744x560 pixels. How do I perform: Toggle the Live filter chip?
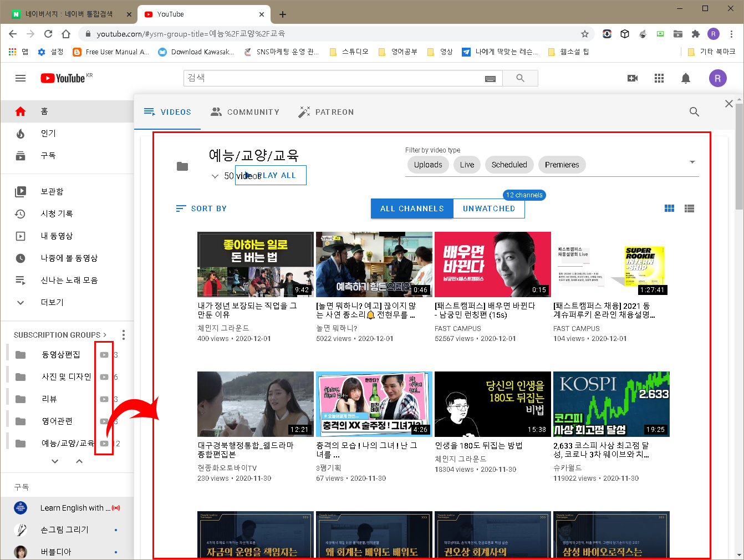click(467, 165)
